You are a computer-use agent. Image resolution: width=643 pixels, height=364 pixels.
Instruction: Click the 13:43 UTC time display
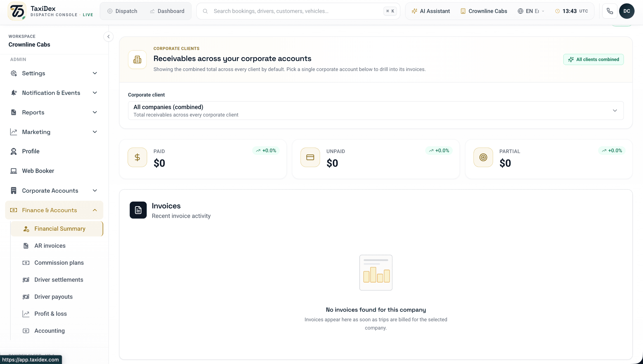point(572,11)
